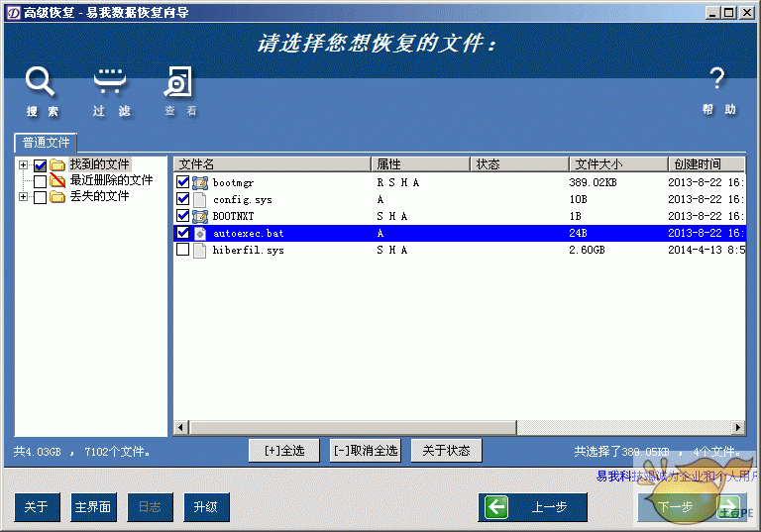761x532 pixels.
Task: Select 找到的文件 tree item
Action: coord(99,164)
